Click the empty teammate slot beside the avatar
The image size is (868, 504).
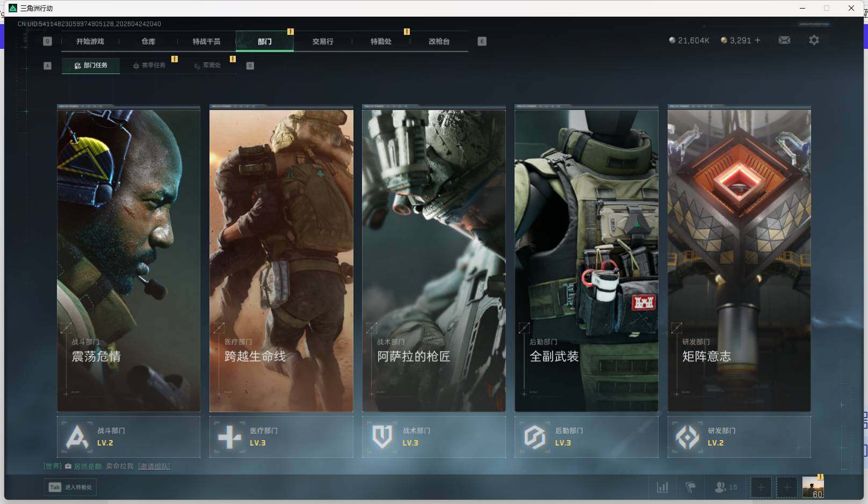(786, 487)
